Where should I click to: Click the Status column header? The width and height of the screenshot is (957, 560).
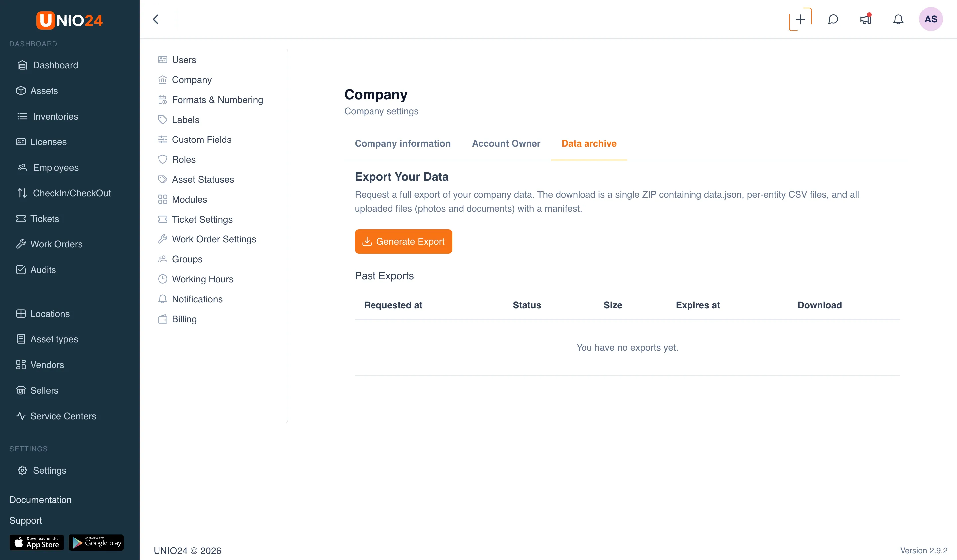point(527,305)
